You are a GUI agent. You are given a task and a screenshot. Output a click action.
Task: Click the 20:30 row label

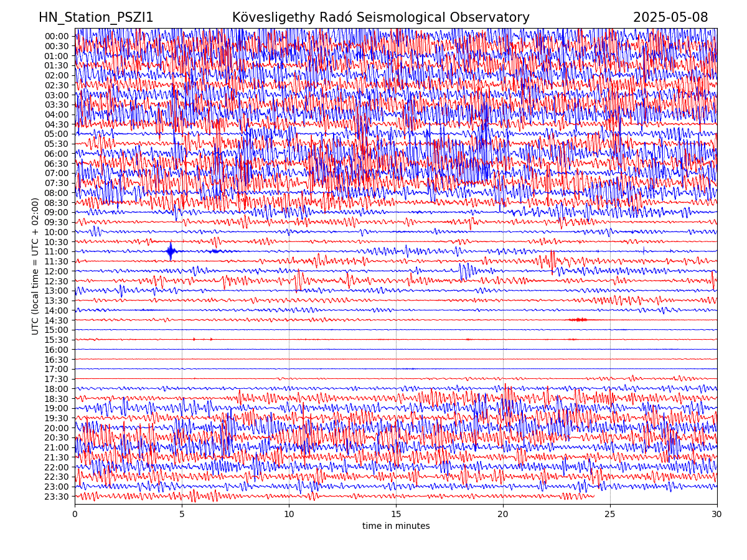pos(56,437)
